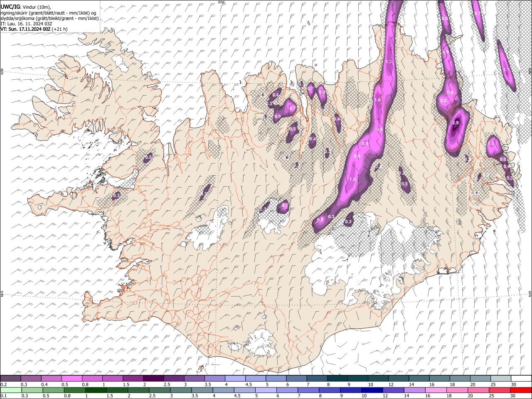Click the 1.6 value on the snow band

point(377,100)
